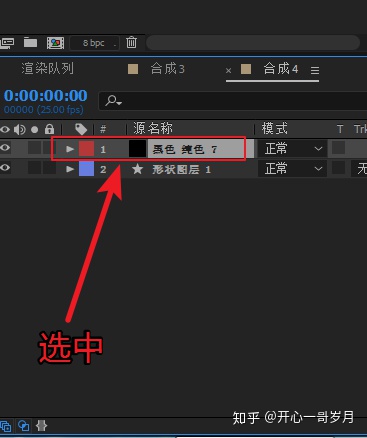Toggle solo switch for layer 1
The width and height of the screenshot is (367, 438).
34,148
